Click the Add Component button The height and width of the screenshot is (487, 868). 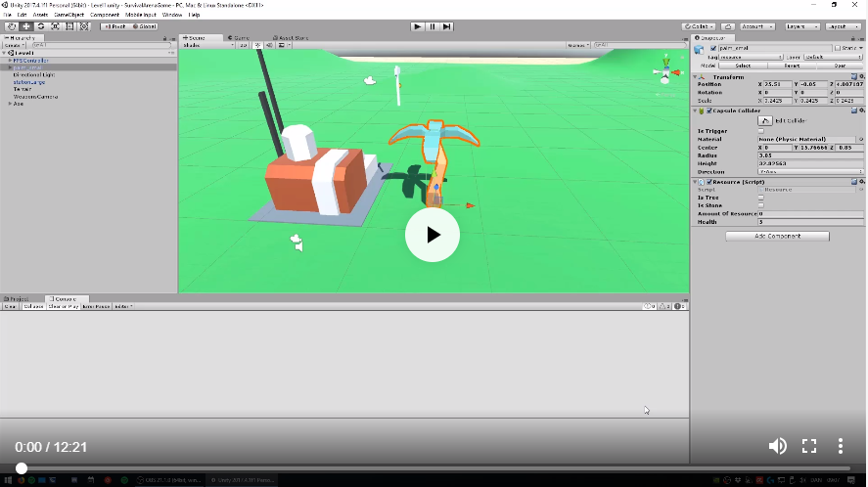(777, 237)
